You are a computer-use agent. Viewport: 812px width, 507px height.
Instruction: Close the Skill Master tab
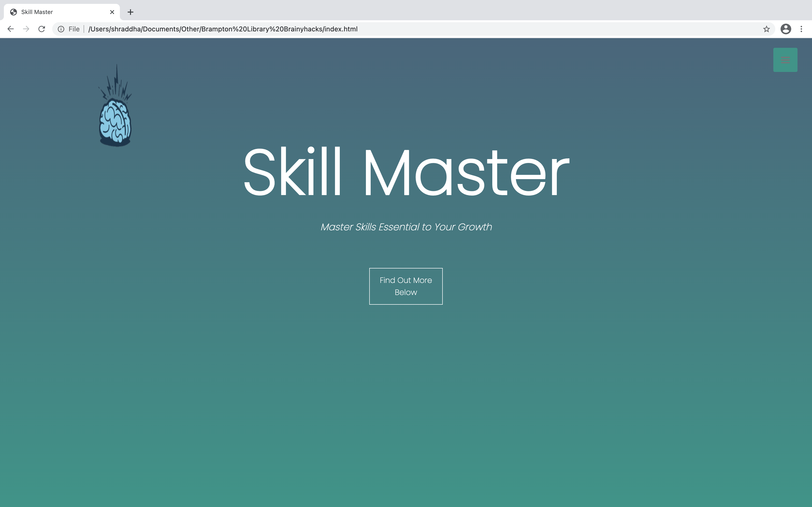[x=112, y=12]
